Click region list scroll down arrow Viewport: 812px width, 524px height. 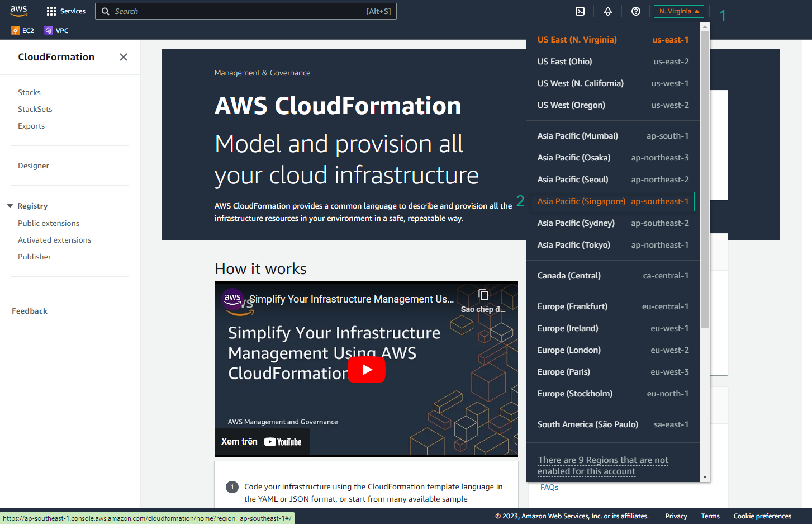[x=705, y=477]
